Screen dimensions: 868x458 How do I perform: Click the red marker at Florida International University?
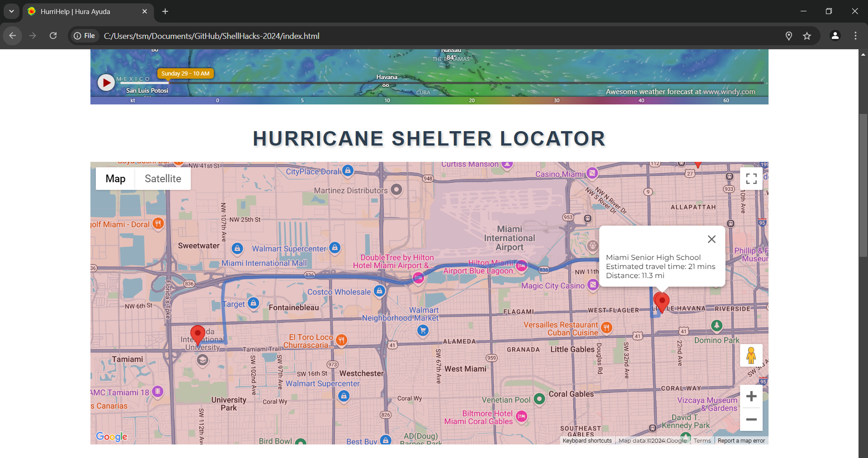198,335
